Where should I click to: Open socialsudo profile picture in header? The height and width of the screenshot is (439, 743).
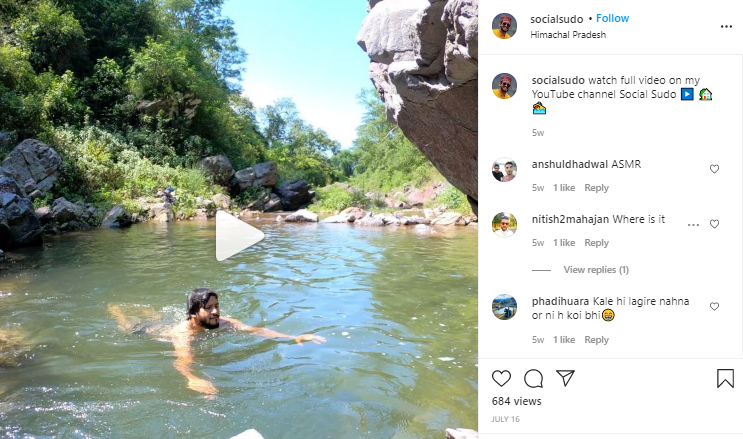[x=504, y=26]
